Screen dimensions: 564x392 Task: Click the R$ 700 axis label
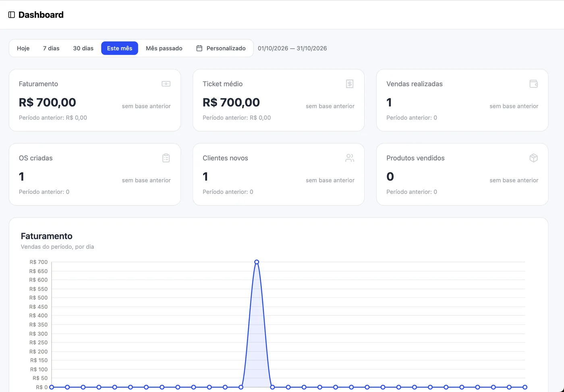point(38,262)
